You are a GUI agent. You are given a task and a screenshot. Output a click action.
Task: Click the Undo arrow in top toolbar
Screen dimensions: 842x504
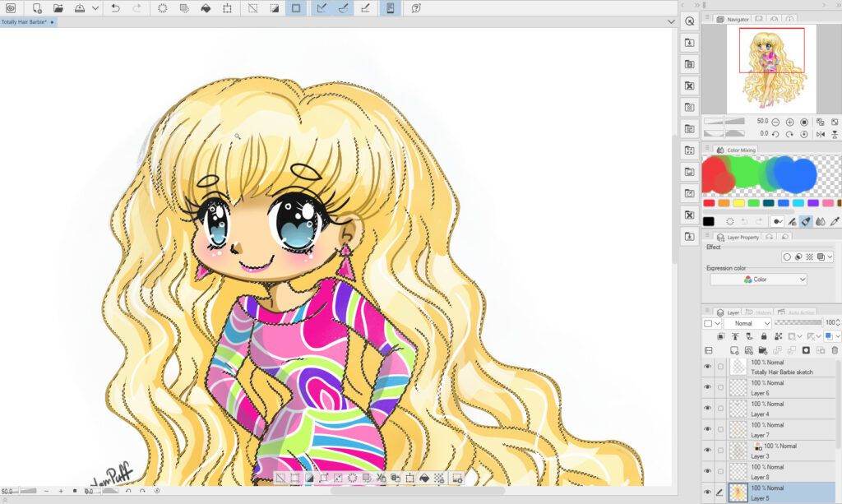click(115, 8)
